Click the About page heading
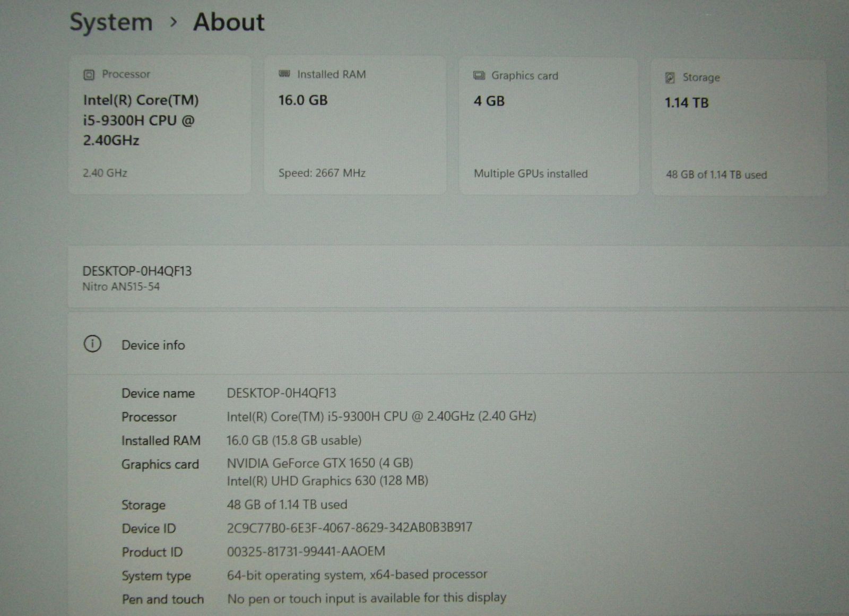 pos(229,22)
